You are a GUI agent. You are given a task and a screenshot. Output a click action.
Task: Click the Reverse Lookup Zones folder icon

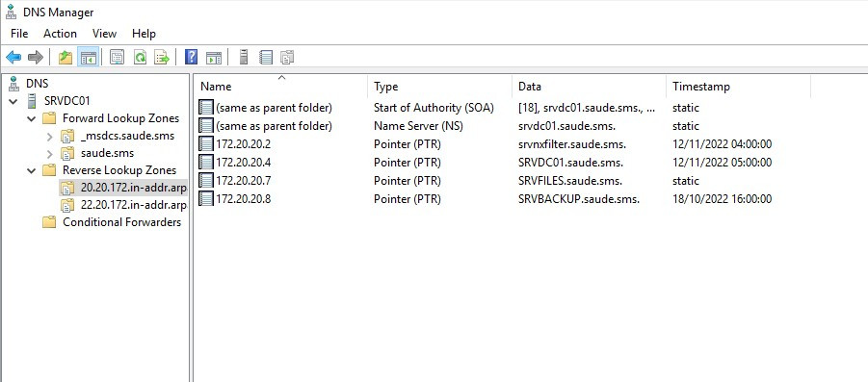pos(49,170)
